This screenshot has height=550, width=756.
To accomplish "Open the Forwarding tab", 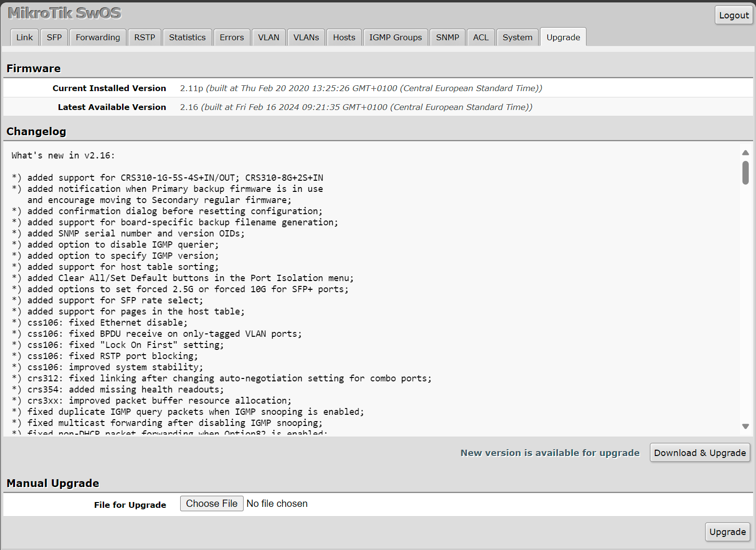I will tap(98, 37).
